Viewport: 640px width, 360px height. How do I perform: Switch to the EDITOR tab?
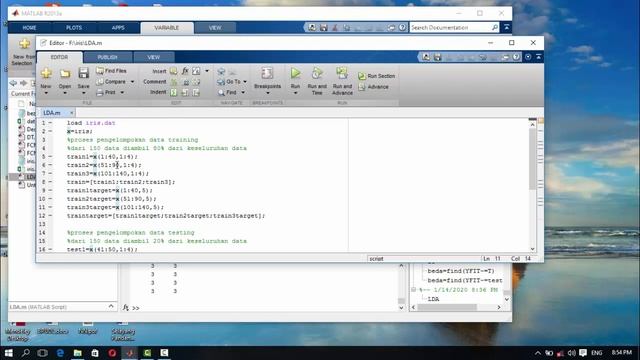60,57
